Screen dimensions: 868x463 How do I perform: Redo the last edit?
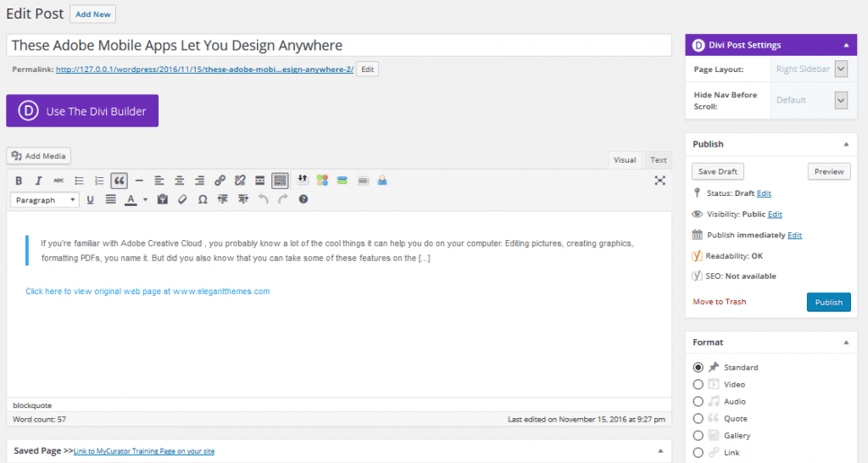283,199
